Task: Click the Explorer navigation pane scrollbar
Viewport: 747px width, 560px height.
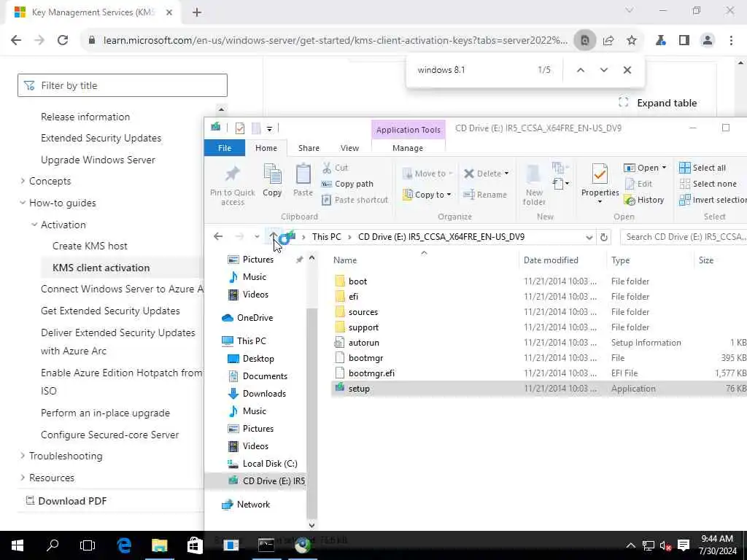Action: (x=311, y=413)
